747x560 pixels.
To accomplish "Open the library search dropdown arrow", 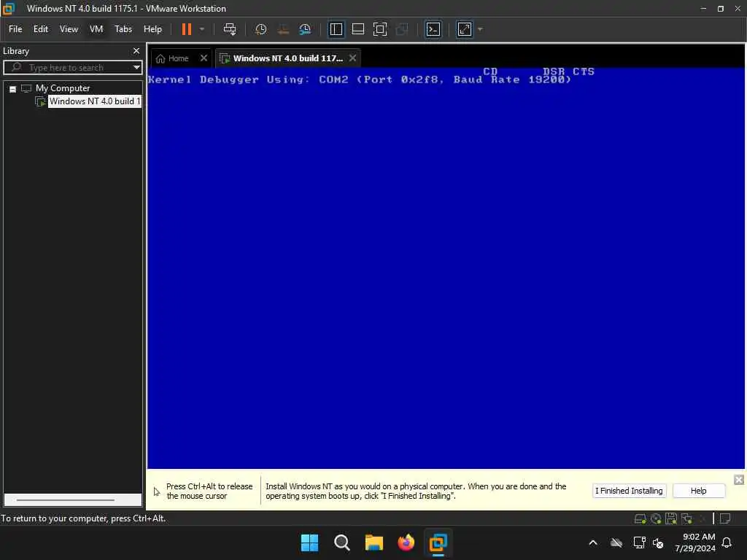I will click(136, 68).
